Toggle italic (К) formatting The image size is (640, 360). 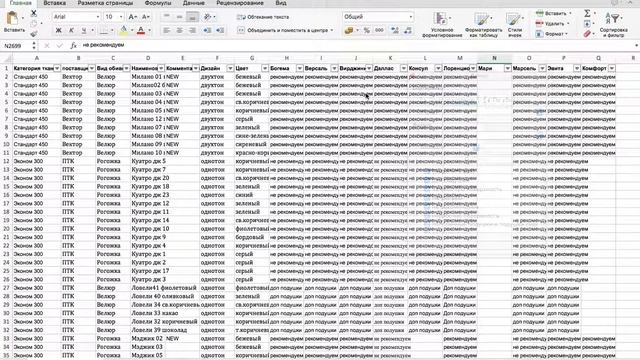coord(71,31)
